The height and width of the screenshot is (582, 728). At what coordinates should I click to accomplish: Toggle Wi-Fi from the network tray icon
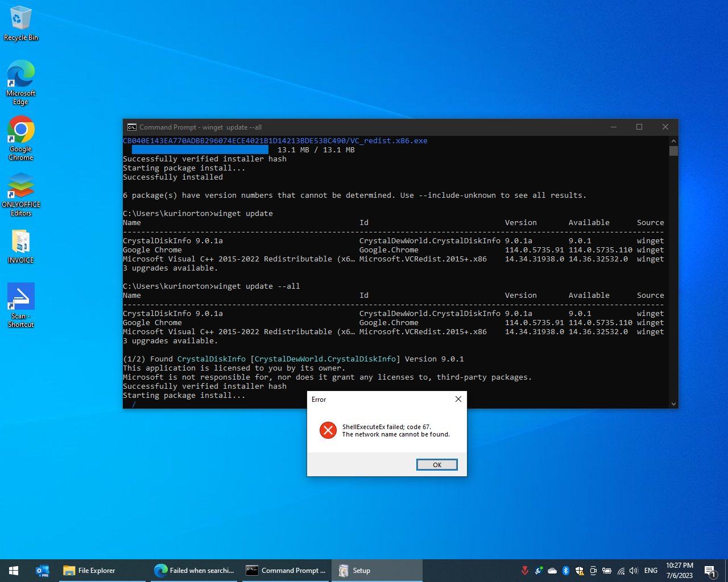click(621, 571)
